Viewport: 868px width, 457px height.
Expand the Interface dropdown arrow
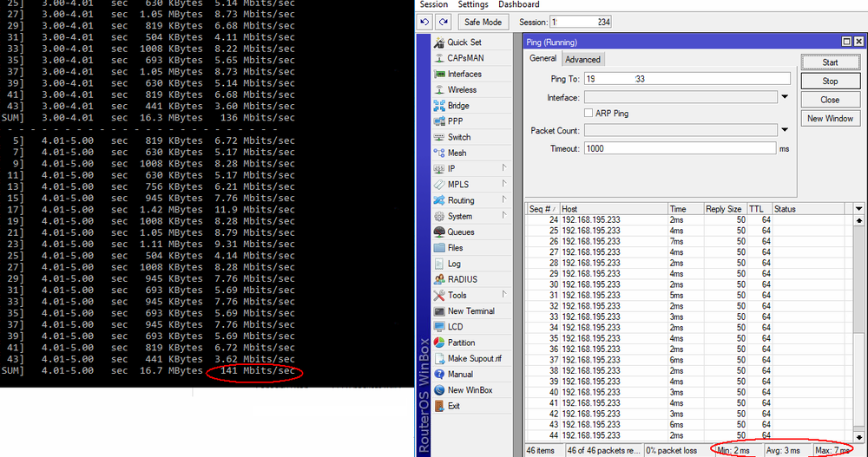tap(785, 97)
